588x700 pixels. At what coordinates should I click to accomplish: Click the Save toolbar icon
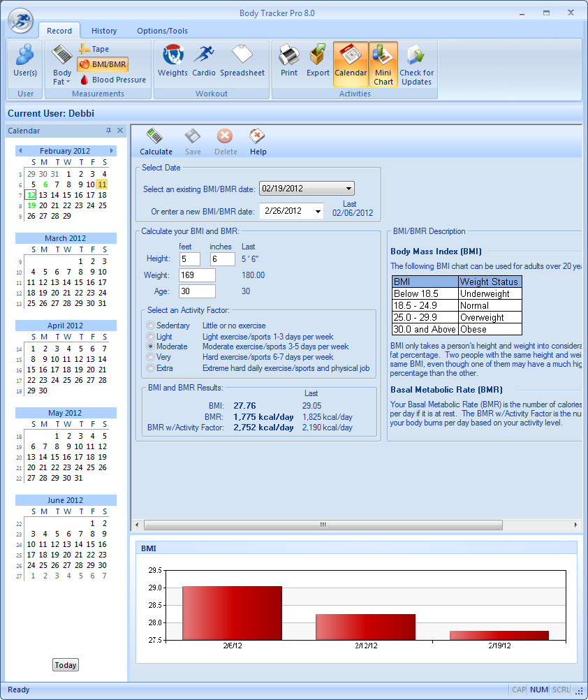(x=193, y=142)
